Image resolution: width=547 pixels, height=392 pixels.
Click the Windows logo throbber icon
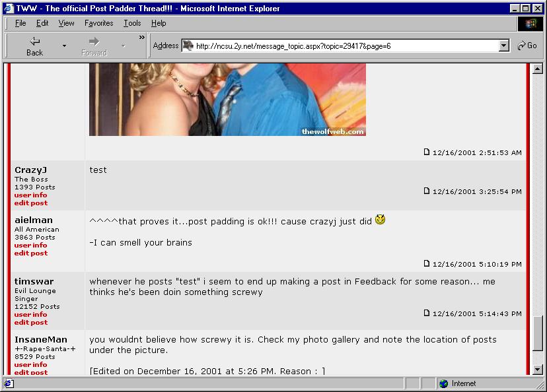pos(530,24)
